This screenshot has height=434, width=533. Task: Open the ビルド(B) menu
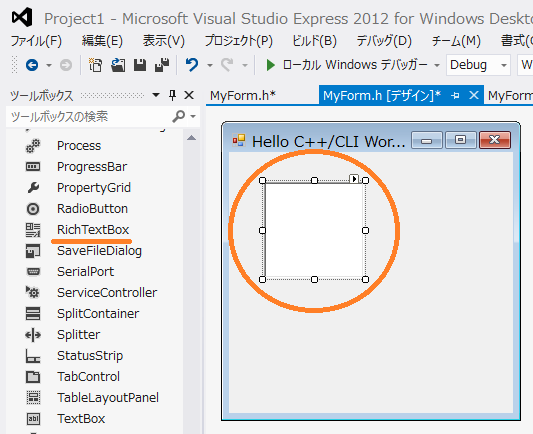(x=314, y=41)
